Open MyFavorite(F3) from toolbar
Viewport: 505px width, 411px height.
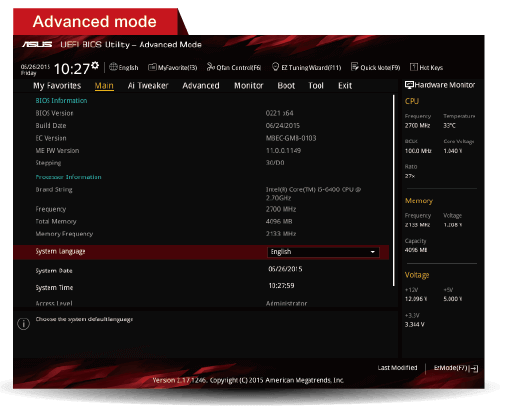pos(173,67)
